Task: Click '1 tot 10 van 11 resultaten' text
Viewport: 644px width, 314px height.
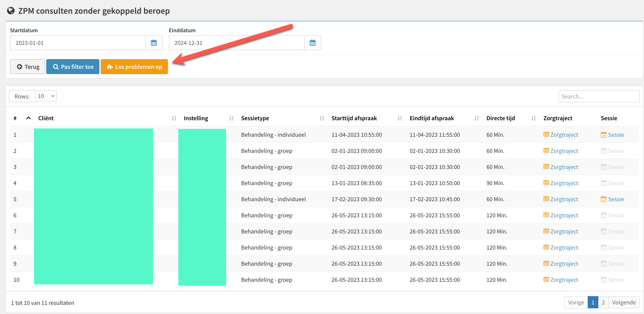Action: click(43, 303)
